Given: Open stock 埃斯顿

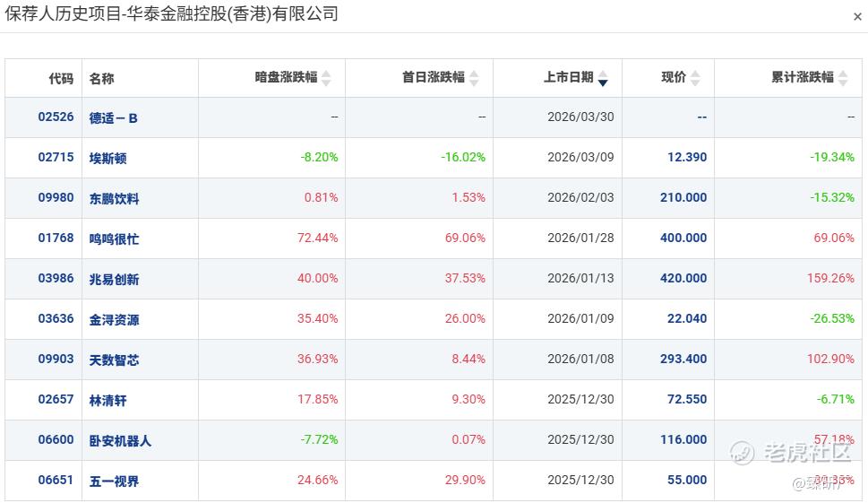Looking at the screenshot, I should pos(108,159).
